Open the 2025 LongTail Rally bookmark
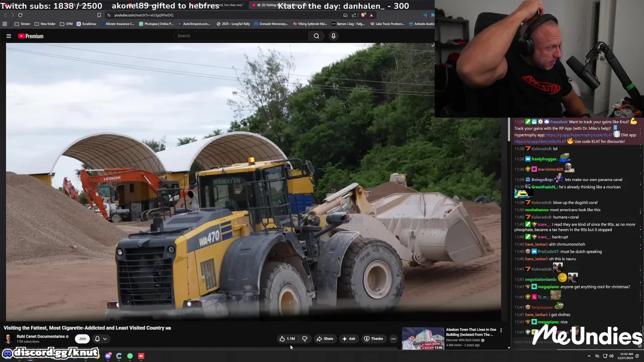This screenshot has width=644, height=362. click(233, 24)
